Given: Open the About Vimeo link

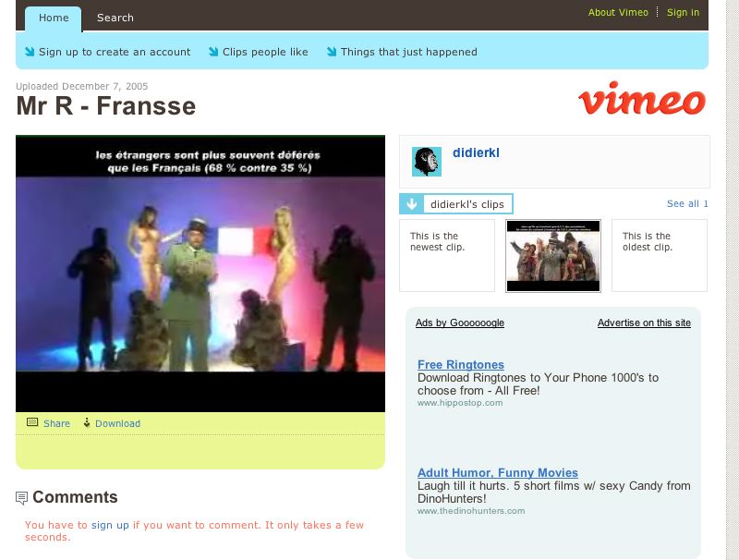Looking at the screenshot, I should pos(618,13).
